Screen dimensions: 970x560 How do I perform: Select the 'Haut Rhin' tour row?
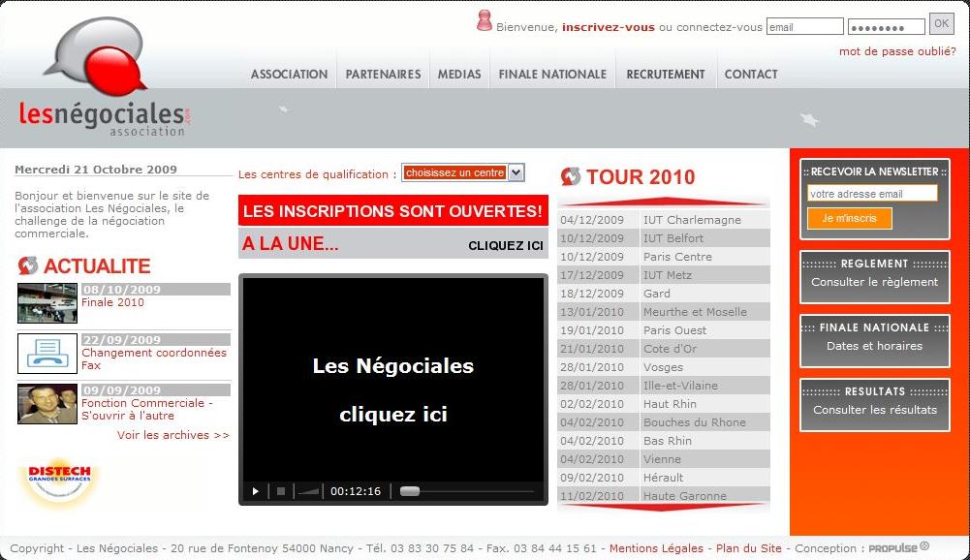coord(664,404)
